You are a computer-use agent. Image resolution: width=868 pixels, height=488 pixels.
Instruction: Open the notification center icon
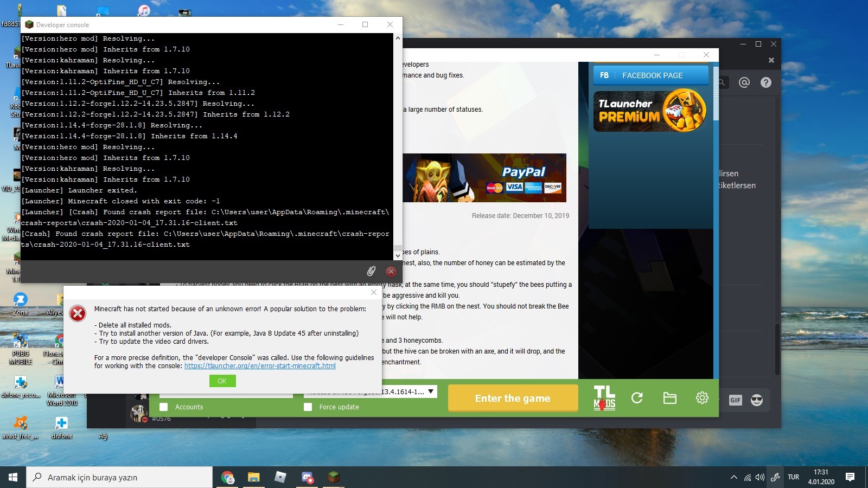tap(850, 477)
